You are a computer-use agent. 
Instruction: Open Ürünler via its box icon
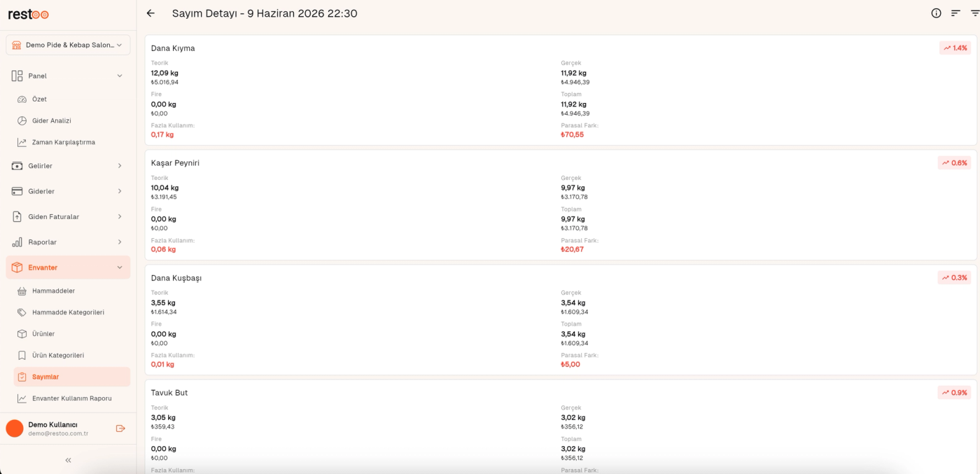pyautogui.click(x=22, y=334)
